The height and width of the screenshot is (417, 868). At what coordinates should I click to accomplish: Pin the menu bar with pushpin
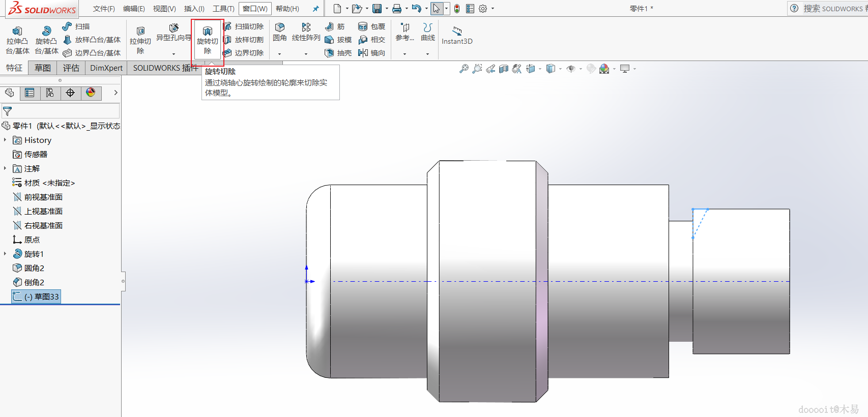point(315,9)
